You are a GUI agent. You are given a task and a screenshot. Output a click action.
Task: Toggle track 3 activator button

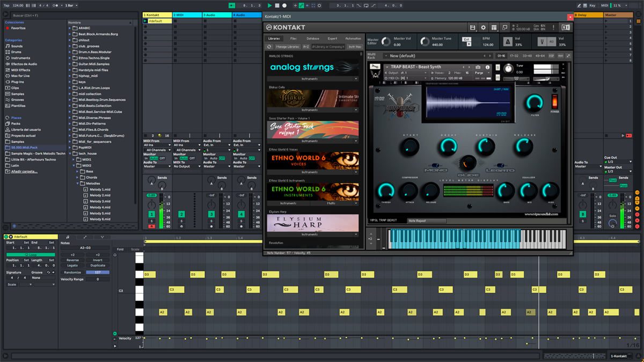pyautogui.click(x=211, y=215)
